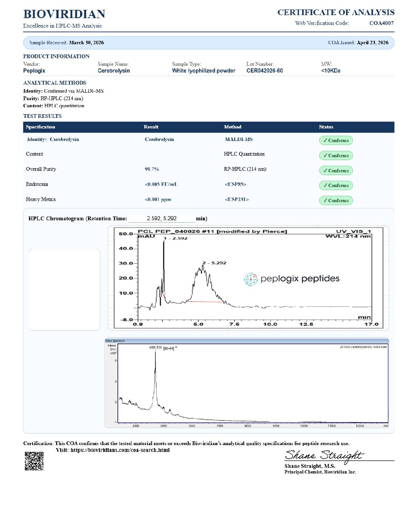This screenshot has height=532, width=411.
Task: Click the Conforms badge for Heavy Metals
Action: click(x=336, y=201)
